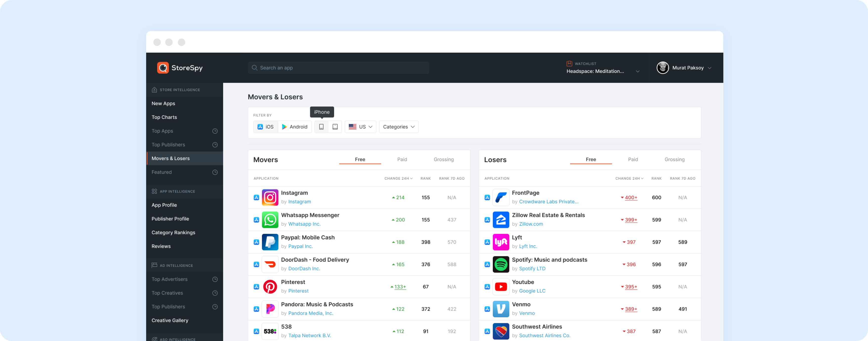The image size is (868, 341).
Task: Open the Whatsapp Inc. publisher link
Action: pyautogui.click(x=304, y=224)
